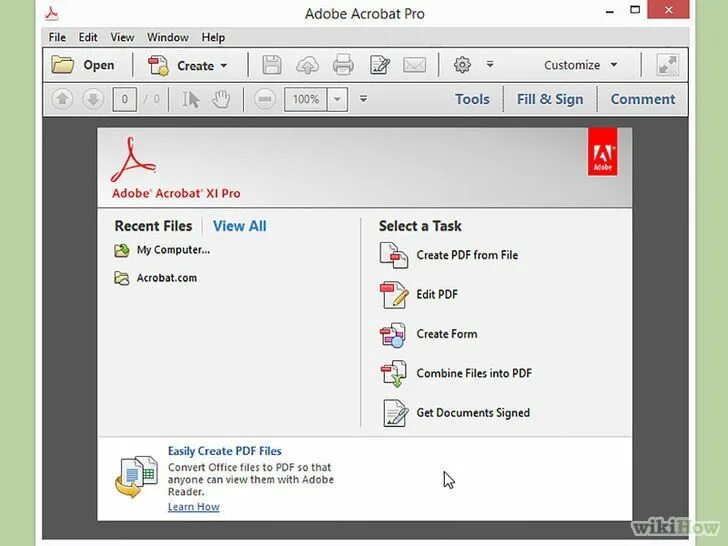Viewport: 728px width, 546px height.
Task: Click the Open folder icon
Action: 63,65
